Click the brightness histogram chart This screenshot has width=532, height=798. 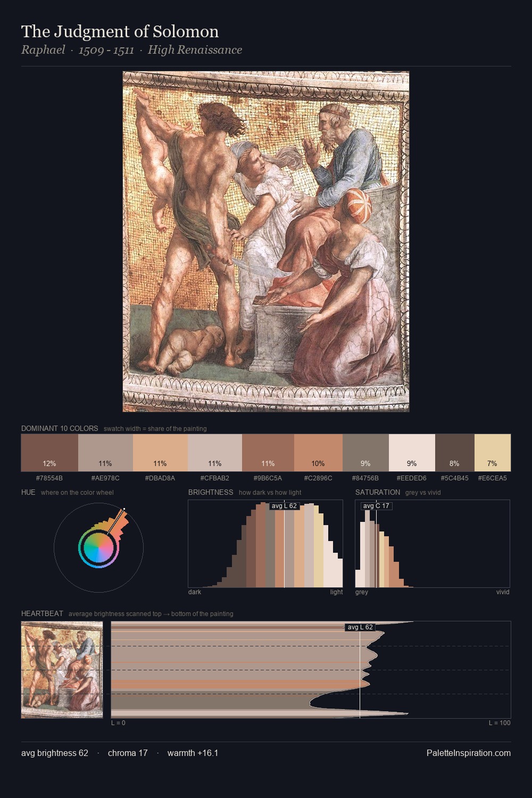(x=265, y=544)
